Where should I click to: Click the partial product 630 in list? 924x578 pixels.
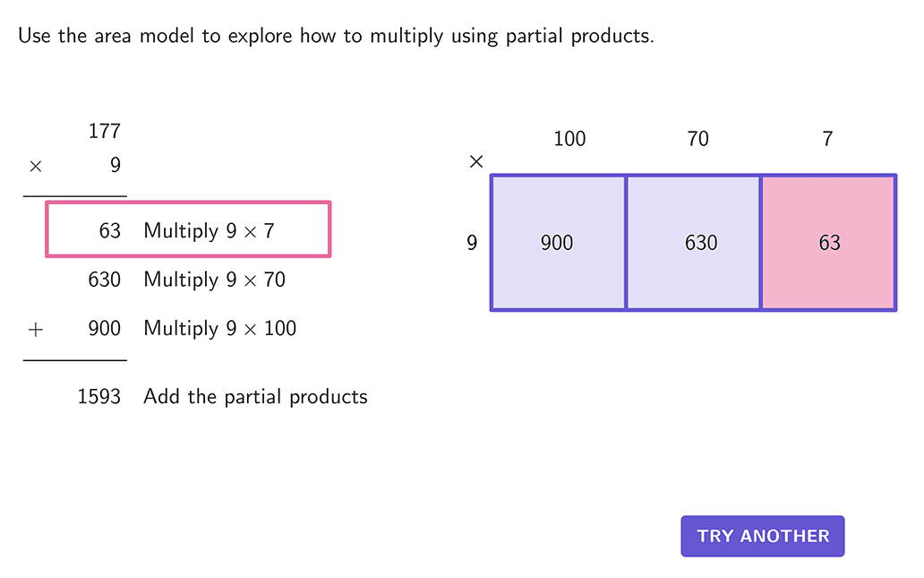(x=104, y=280)
